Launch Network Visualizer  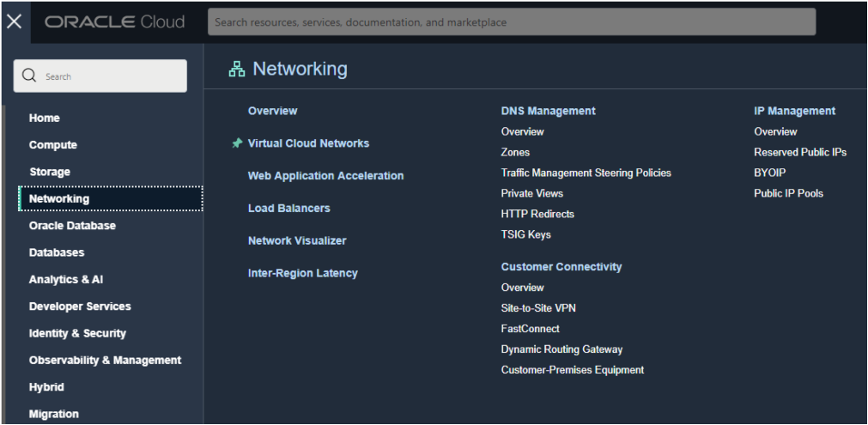(297, 240)
